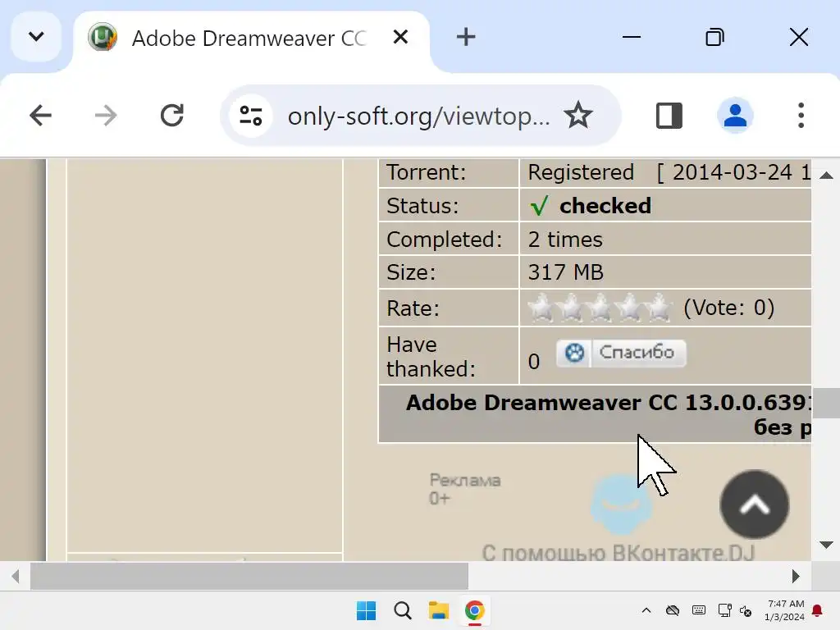Click the display/network tray icon
Viewport: 840px width, 630px height.
coord(725,610)
